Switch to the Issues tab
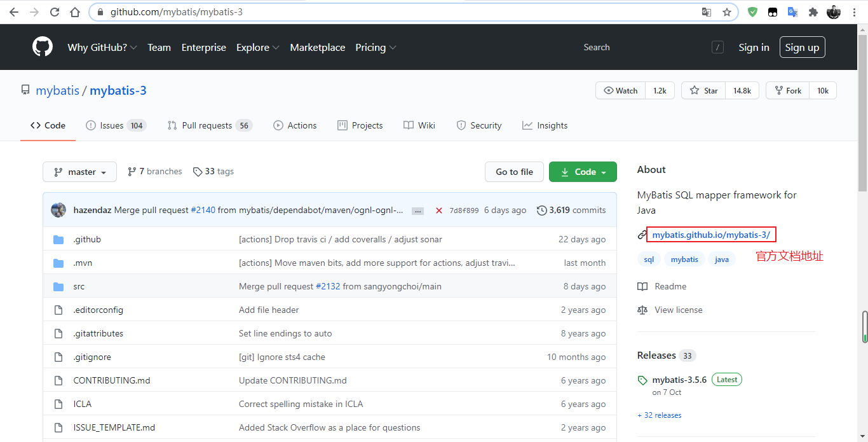Image resolution: width=868 pixels, height=442 pixels. pos(116,125)
